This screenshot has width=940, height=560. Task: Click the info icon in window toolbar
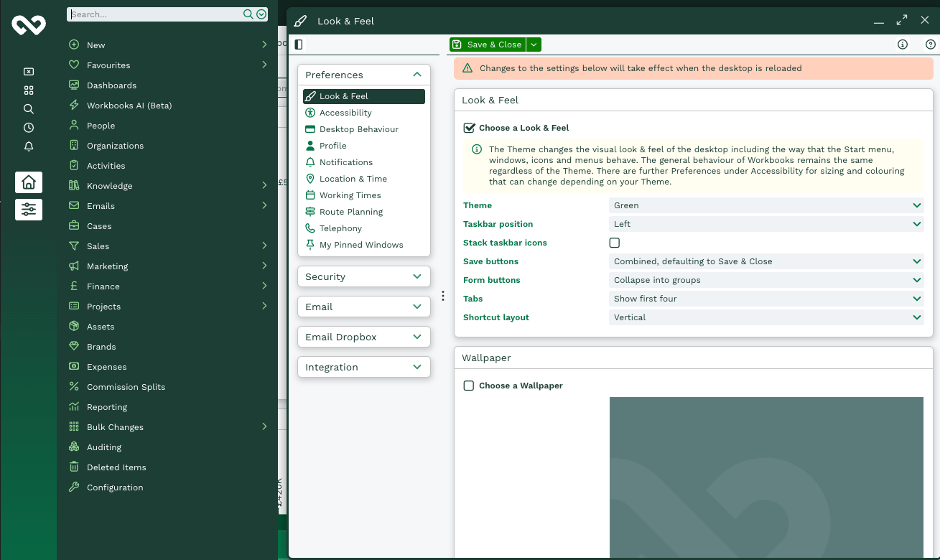[903, 45]
